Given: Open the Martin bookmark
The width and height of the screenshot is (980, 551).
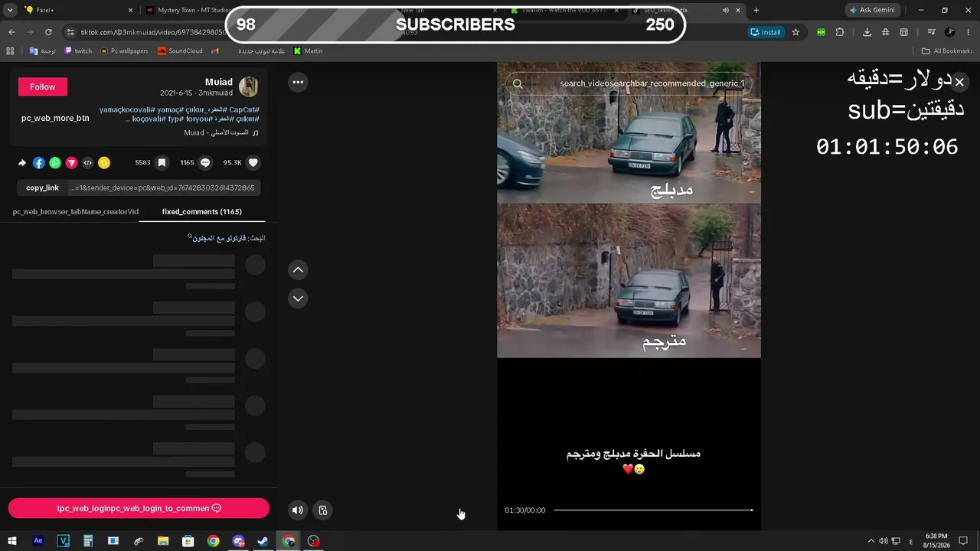Looking at the screenshot, I should 308,51.
